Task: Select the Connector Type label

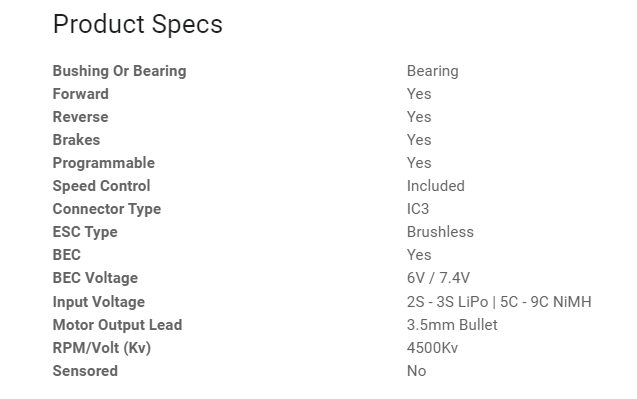Action: tap(107, 209)
